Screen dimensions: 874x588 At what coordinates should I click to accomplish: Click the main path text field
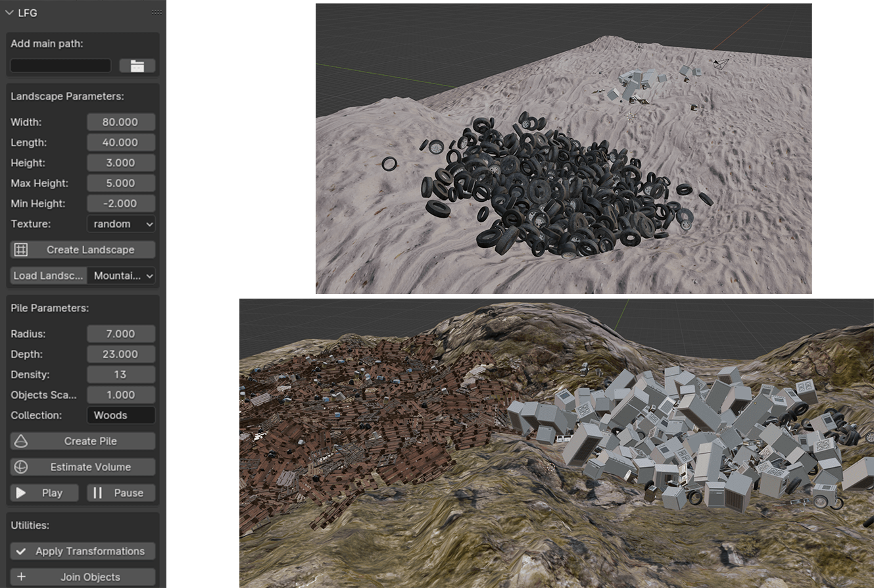(x=61, y=66)
